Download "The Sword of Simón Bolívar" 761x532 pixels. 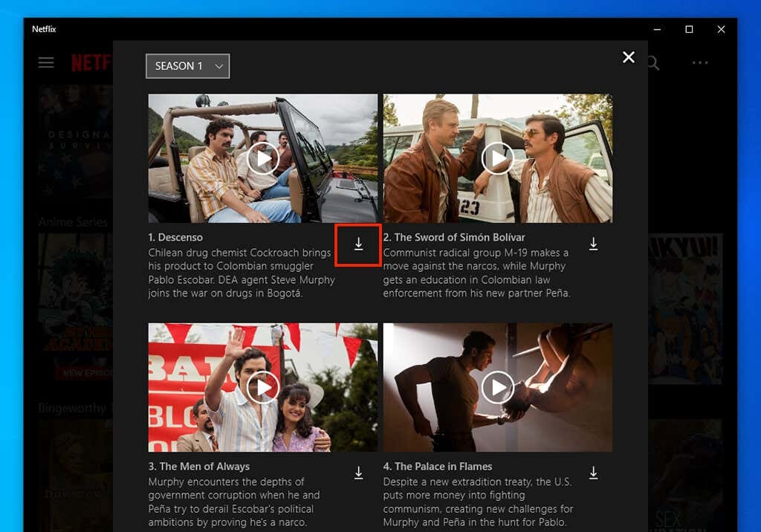[x=593, y=244]
